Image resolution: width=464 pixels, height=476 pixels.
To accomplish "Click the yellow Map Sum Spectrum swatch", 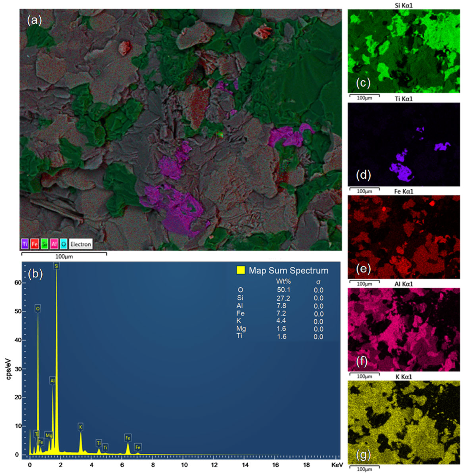I will (241, 270).
